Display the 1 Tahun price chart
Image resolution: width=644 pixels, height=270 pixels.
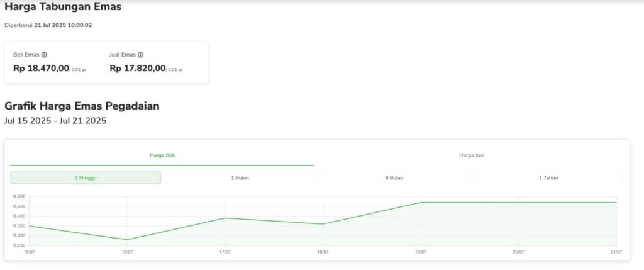(548, 177)
